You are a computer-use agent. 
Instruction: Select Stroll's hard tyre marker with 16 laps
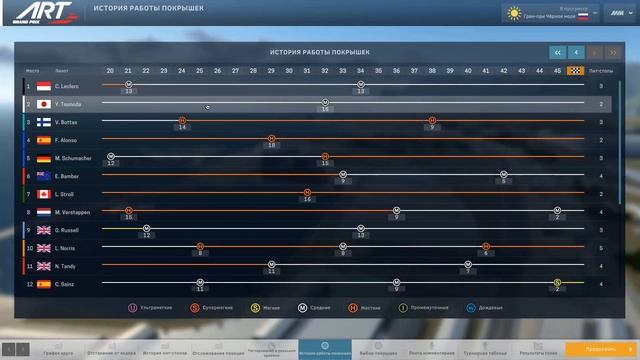pyautogui.click(x=307, y=193)
